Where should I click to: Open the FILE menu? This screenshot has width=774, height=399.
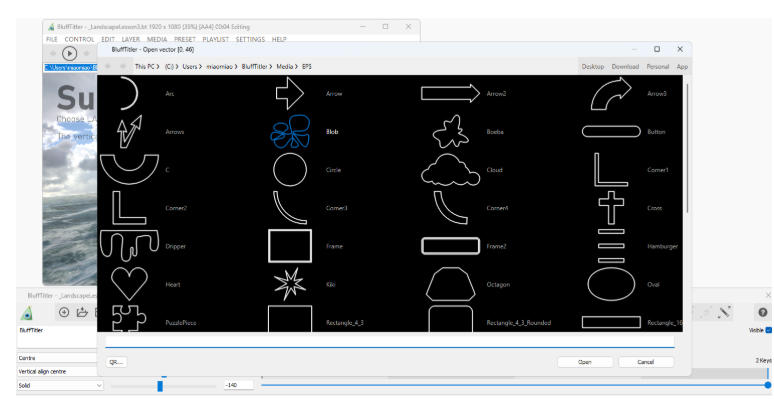point(52,39)
